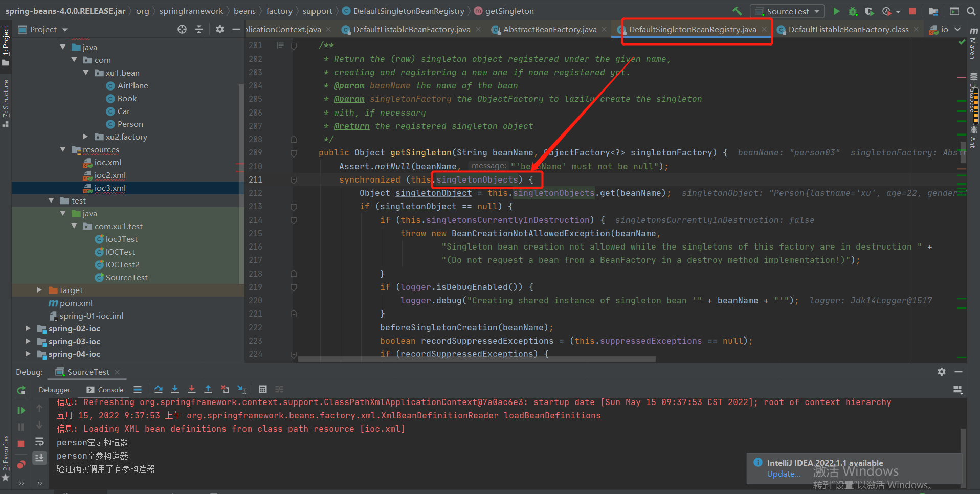Expand the target folder in project tree

(x=39, y=290)
